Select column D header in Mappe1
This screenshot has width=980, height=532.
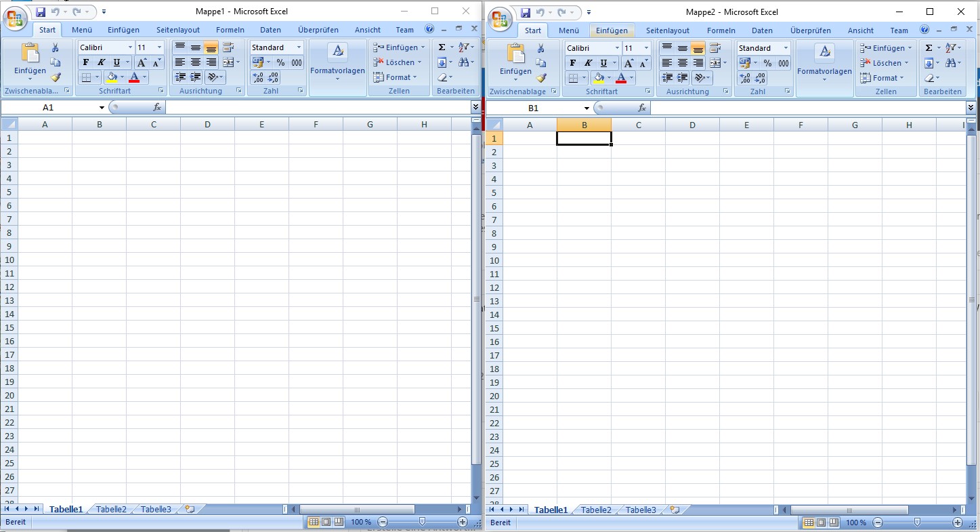[x=207, y=124]
